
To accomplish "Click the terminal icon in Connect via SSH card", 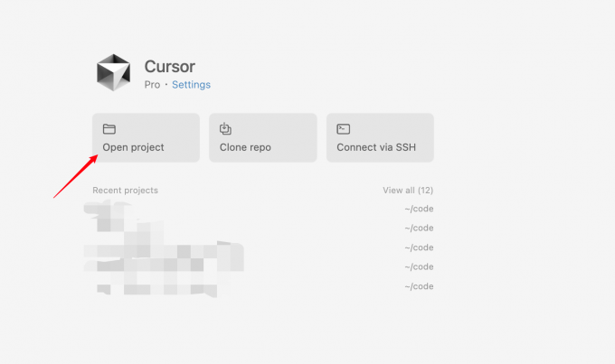I will tap(343, 129).
